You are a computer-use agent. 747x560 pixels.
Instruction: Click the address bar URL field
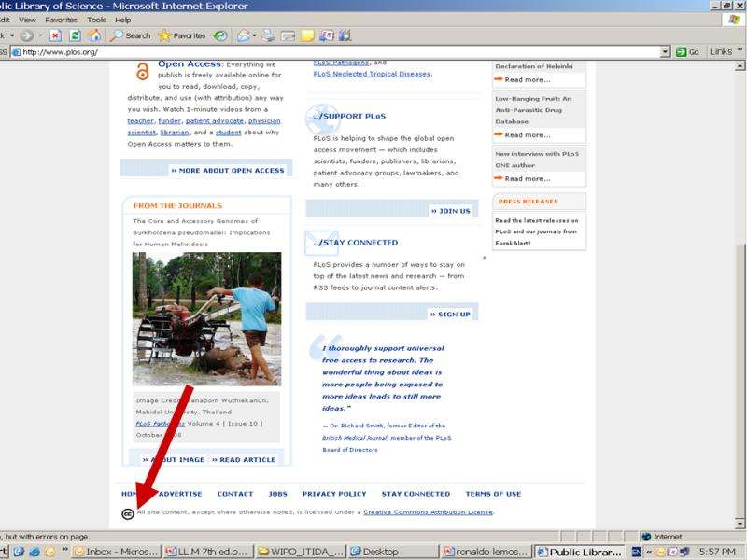pyautogui.click(x=336, y=51)
